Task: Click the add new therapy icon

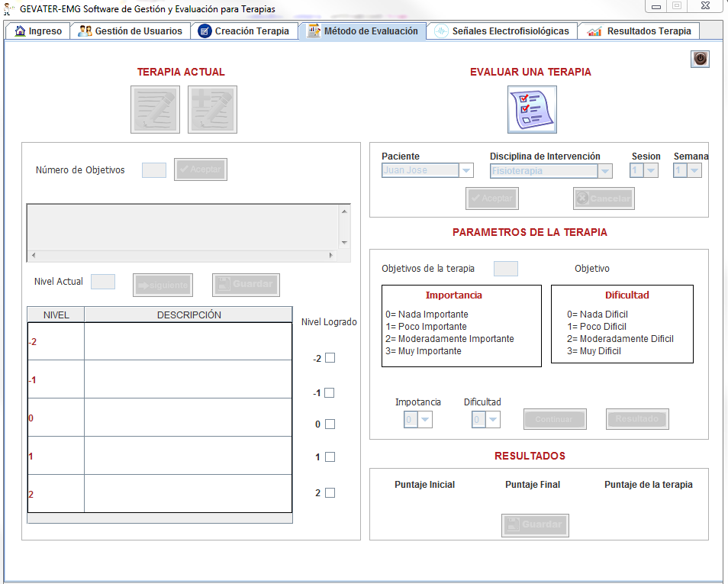Action: pyautogui.click(x=212, y=109)
